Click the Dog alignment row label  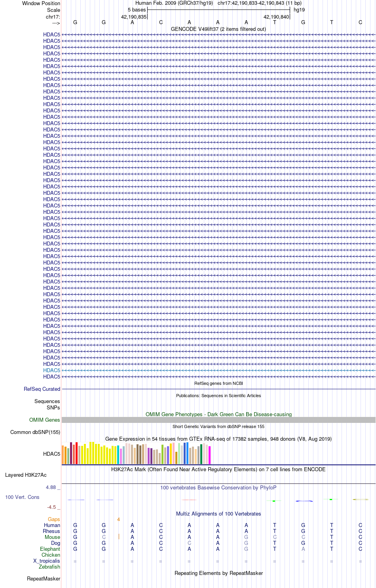click(x=55, y=543)
